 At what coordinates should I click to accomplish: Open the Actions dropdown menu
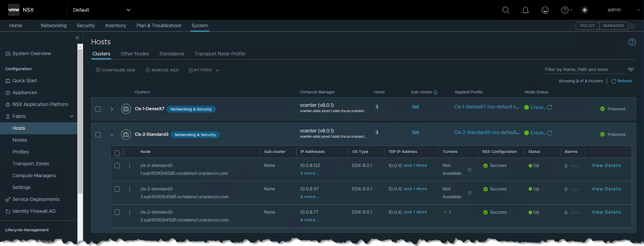(203, 70)
